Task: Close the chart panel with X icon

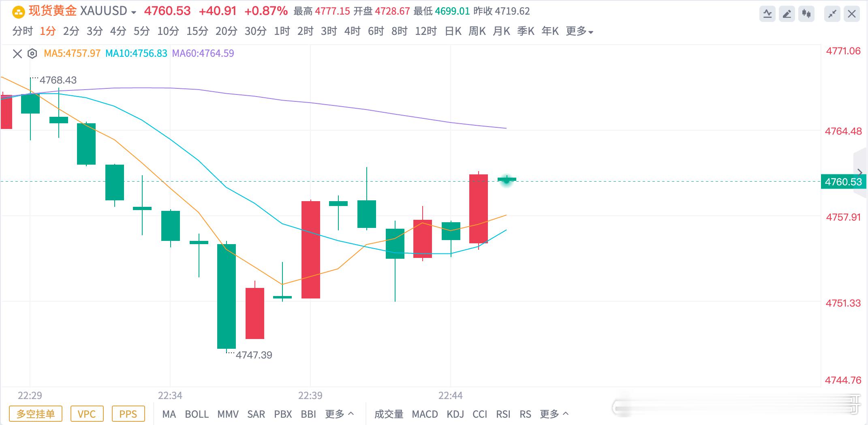Action: [852, 13]
